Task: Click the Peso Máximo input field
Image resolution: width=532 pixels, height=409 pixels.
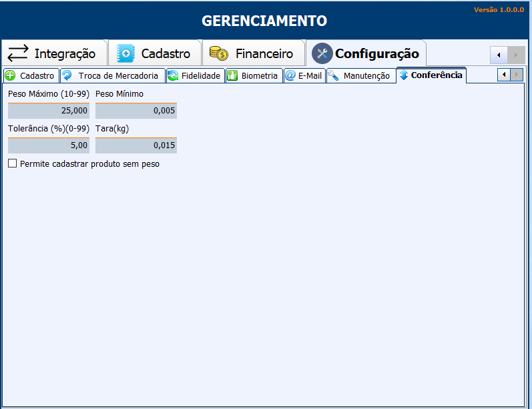Action: (x=49, y=111)
